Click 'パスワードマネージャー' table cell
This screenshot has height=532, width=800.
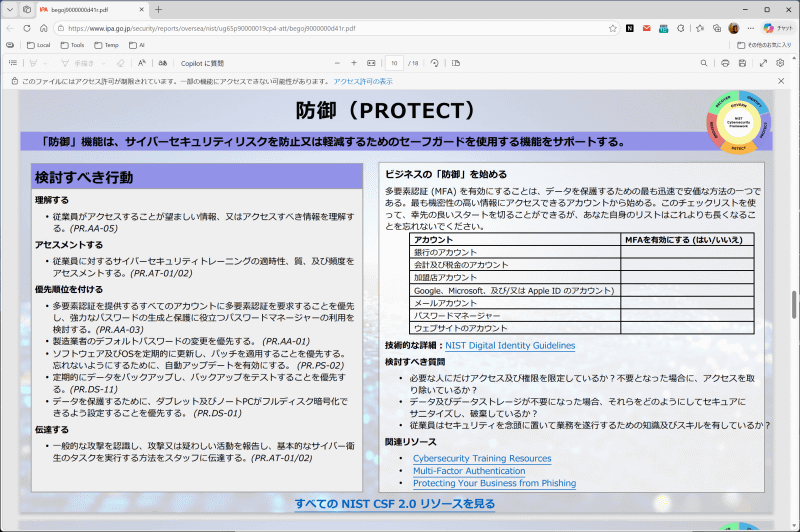pyautogui.click(x=515, y=315)
